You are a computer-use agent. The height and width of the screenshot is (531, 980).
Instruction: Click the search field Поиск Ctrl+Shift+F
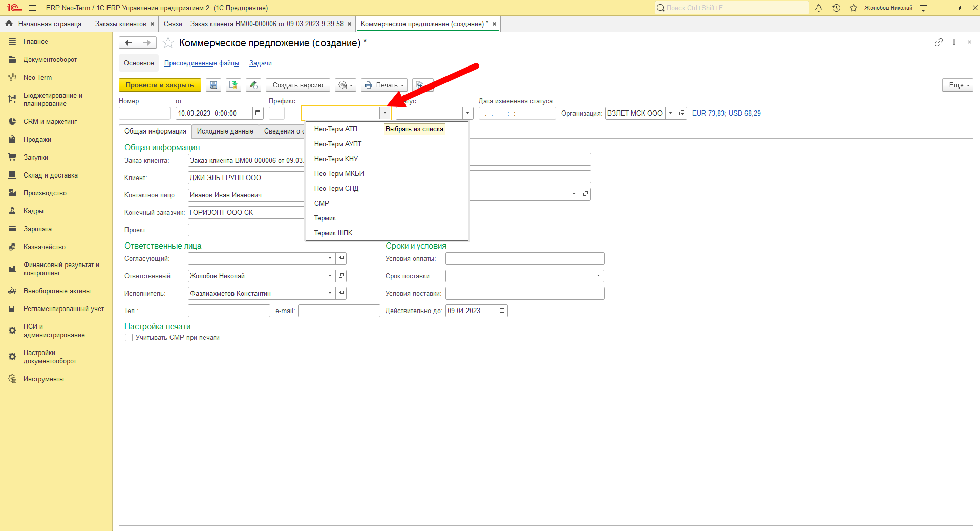(732, 8)
